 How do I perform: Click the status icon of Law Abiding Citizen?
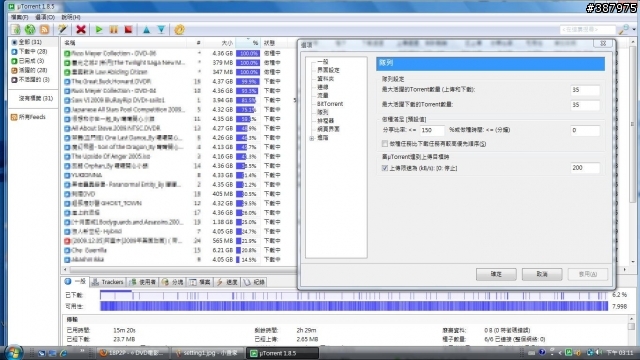point(67,72)
